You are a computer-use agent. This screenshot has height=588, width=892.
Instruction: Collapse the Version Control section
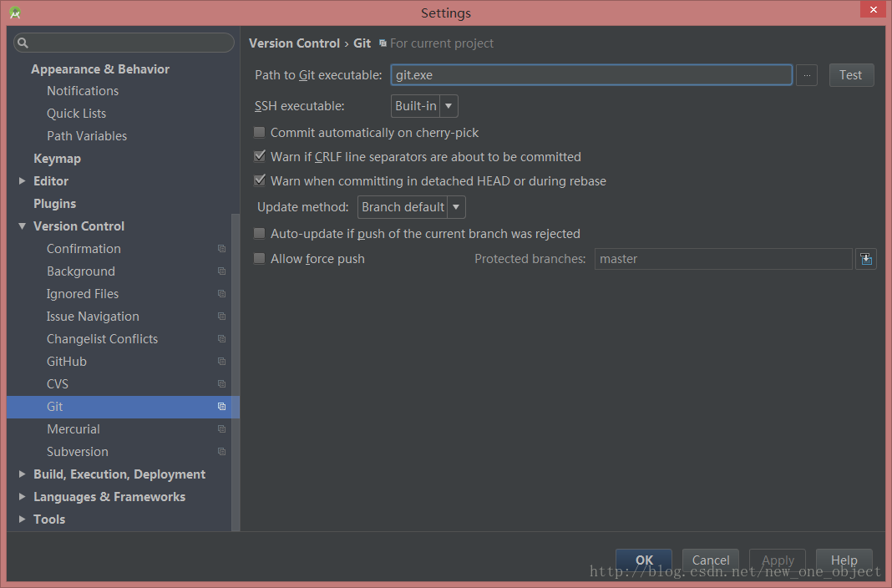[22, 226]
